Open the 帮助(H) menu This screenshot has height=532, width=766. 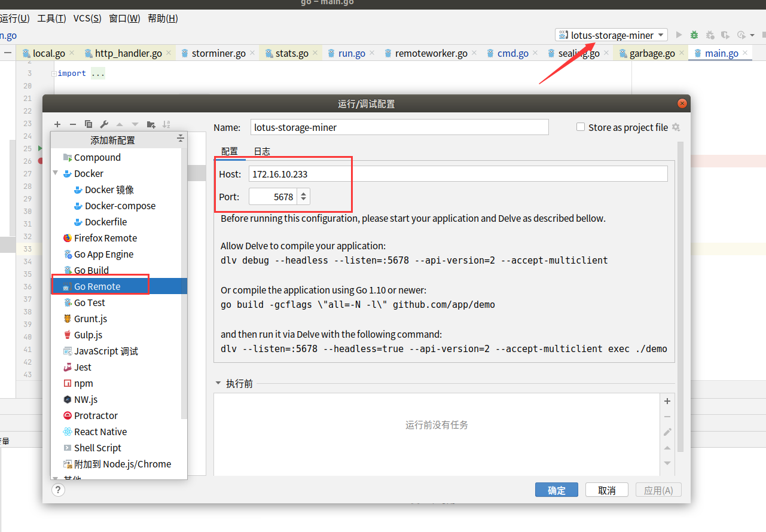click(163, 19)
